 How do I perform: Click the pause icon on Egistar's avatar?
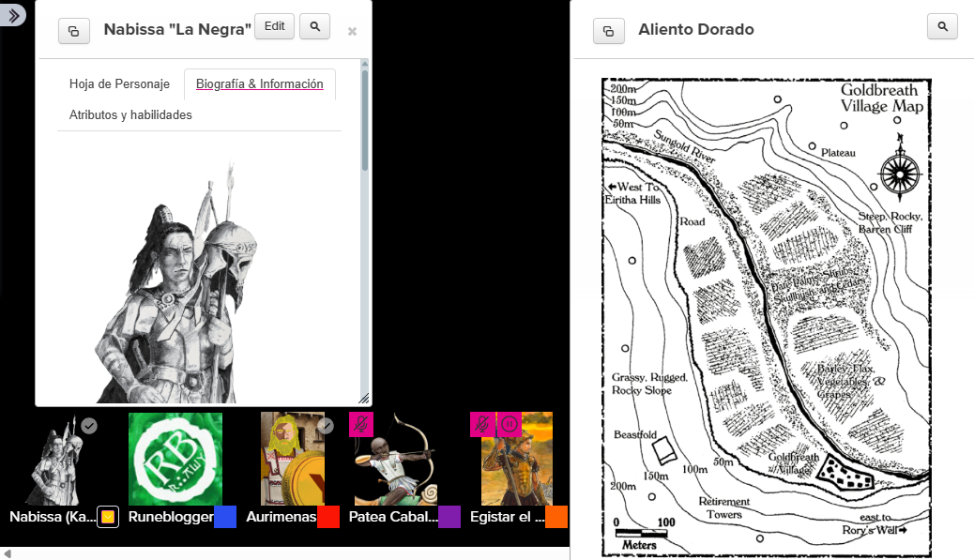(x=509, y=424)
